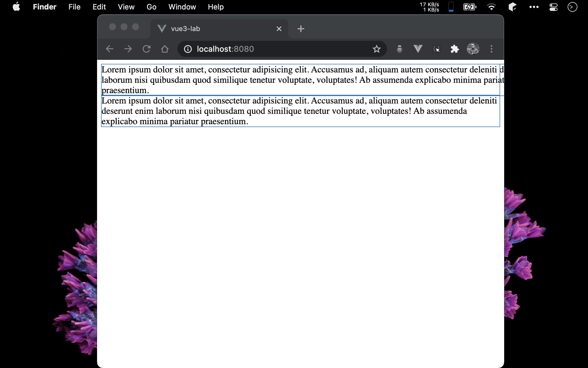Click the battery charging status icon
Image resolution: width=588 pixels, height=368 pixels.
coord(470,7)
